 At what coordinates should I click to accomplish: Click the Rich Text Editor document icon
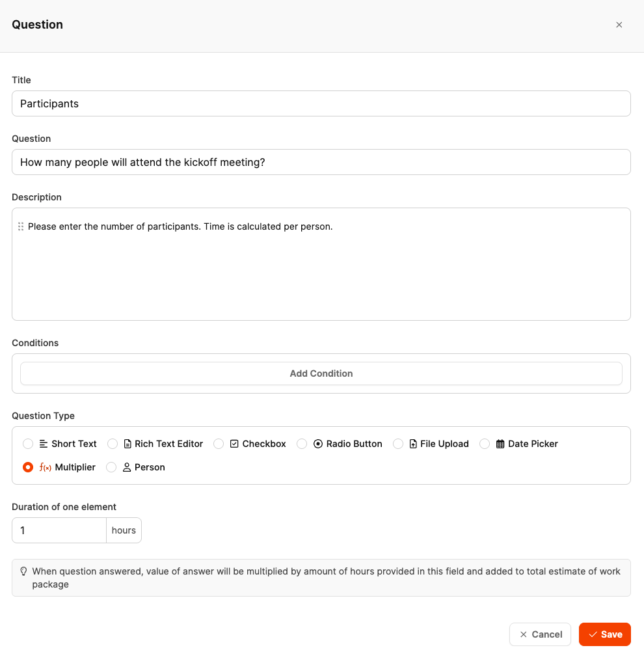(x=127, y=444)
